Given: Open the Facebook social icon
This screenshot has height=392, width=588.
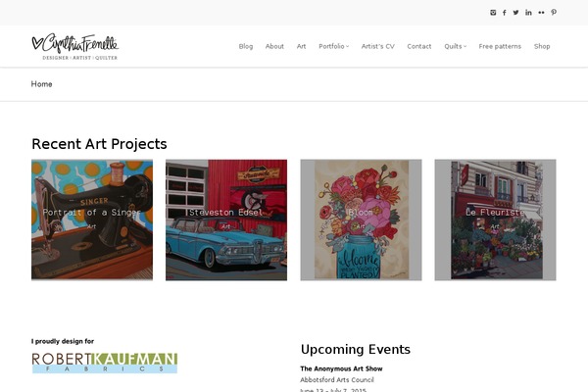Looking at the screenshot, I should tap(505, 13).
